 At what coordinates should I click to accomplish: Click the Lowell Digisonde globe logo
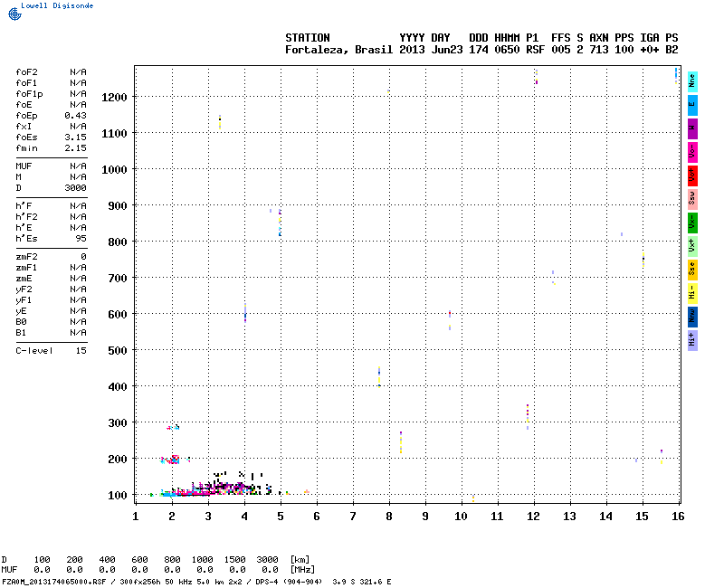[14, 14]
